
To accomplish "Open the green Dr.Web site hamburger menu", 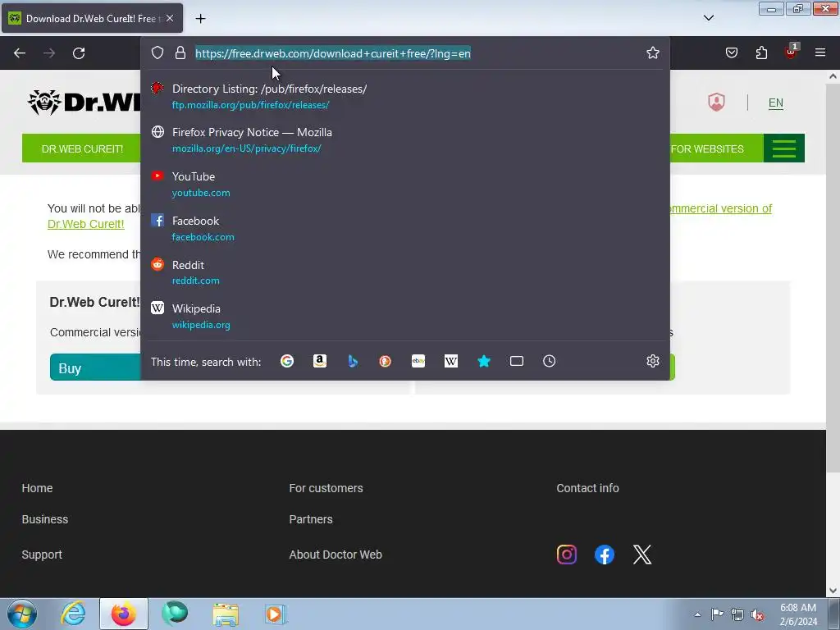I will point(783,148).
